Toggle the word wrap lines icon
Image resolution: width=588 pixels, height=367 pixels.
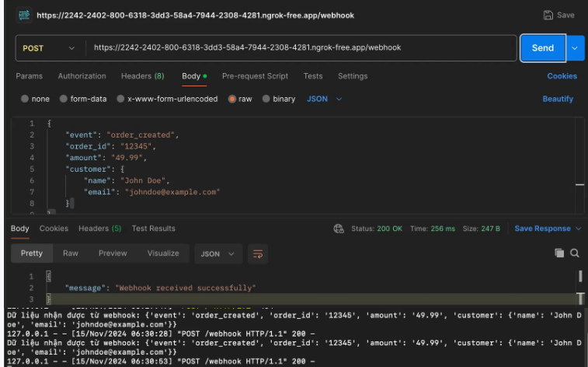pos(258,254)
